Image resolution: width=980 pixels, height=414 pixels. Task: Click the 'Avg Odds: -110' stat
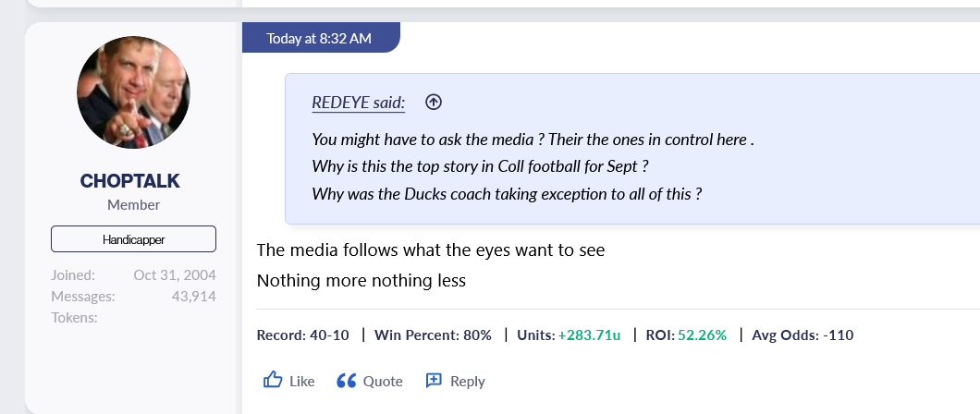pos(802,335)
